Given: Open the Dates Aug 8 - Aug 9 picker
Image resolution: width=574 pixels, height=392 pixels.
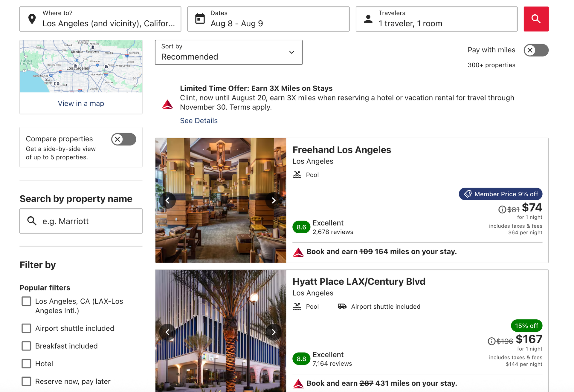Looking at the screenshot, I should 268,19.
